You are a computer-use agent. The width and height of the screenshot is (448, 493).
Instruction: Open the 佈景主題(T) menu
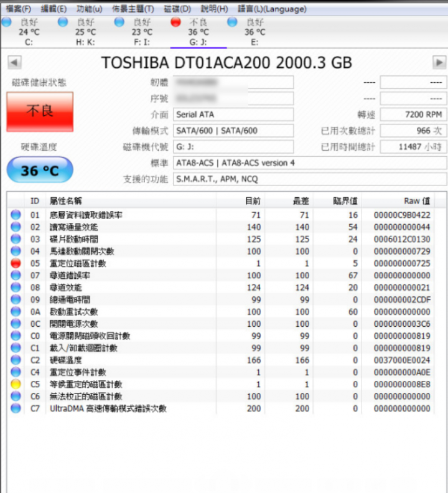coord(133,9)
